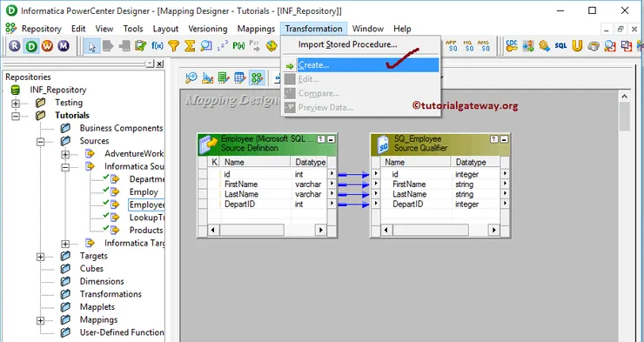Screen dimensions: 644x342
Task: Open the Repository Manager (R) tool
Action: (15, 46)
